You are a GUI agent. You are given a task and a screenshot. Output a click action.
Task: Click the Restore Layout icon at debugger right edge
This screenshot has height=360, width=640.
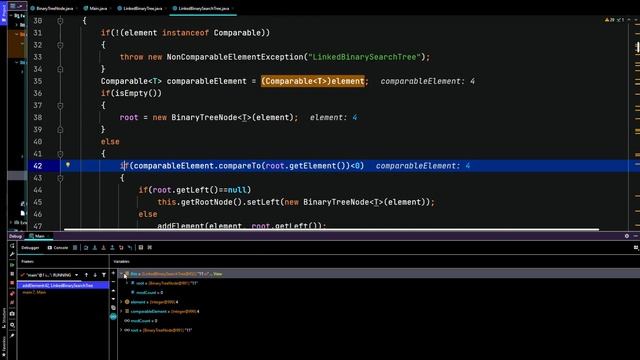(x=636, y=248)
